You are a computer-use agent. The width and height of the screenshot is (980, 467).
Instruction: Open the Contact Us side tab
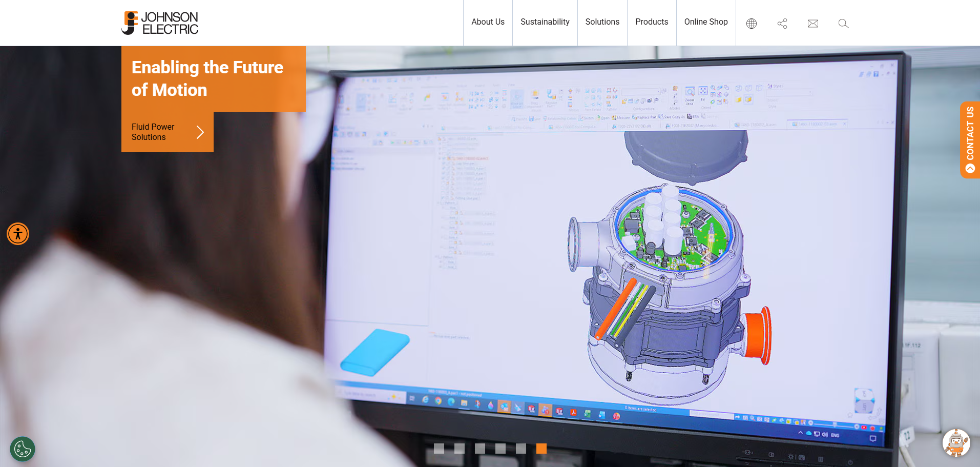pyautogui.click(x=970, y=140)
